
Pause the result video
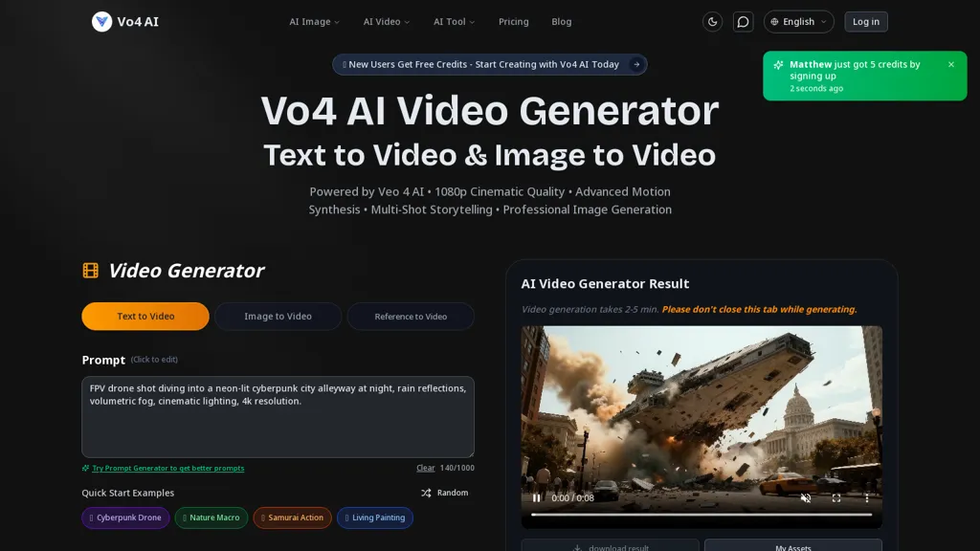coord(536,497)
